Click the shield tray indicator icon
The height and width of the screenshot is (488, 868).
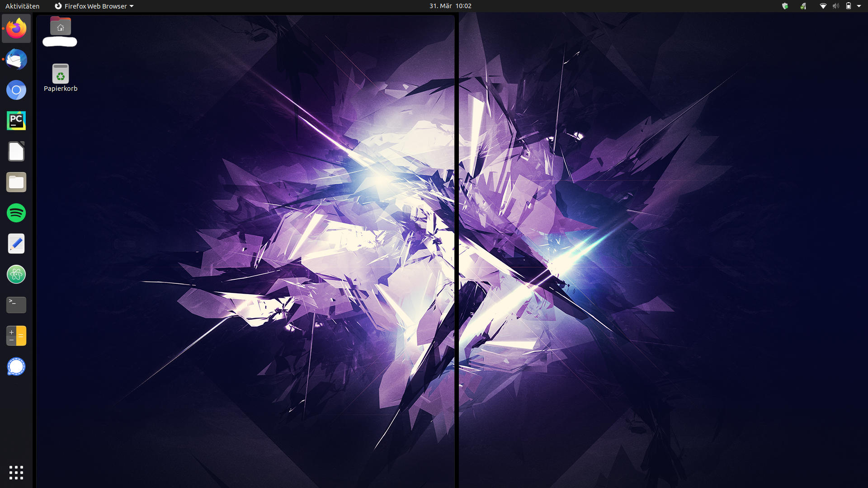click(785, 6)
